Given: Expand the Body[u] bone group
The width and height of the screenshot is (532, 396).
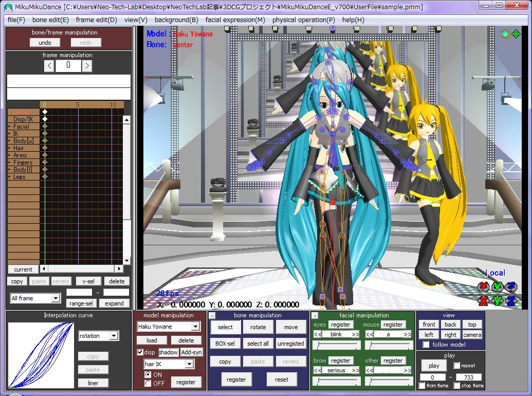Looking at the screenshot, I should [9, 141].
